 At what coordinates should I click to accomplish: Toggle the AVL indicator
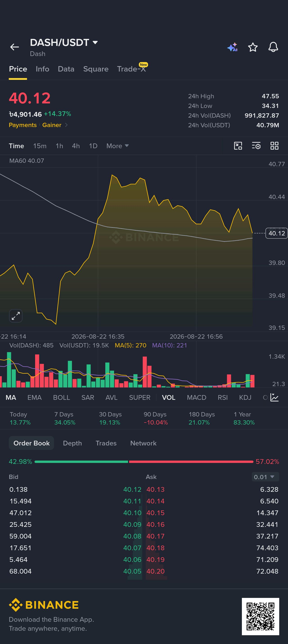tap(112, 398)
